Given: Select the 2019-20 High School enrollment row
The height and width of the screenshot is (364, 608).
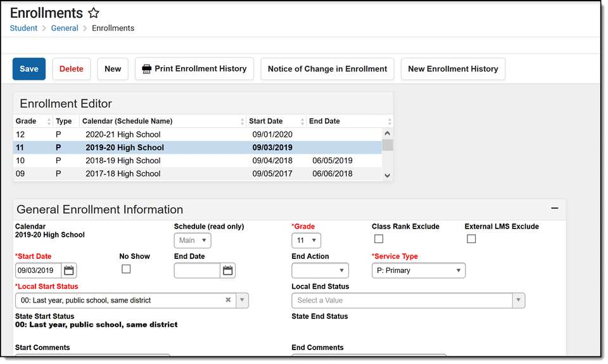Looking at the screenshot, I should click(x=198, y=147).
